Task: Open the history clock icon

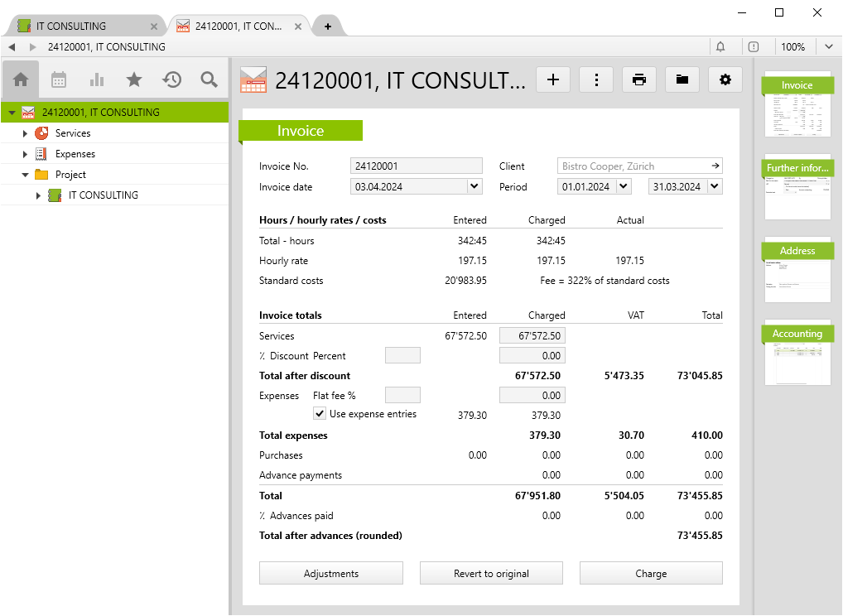Action: click(x=172, y=79)
